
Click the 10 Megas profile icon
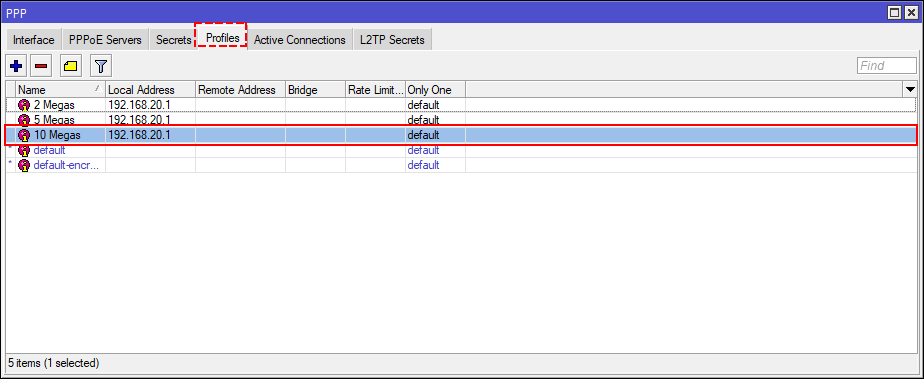(x=24, y=135)
